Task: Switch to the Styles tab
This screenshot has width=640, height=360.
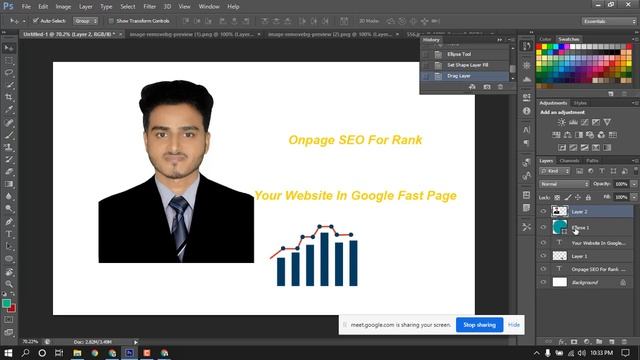Action: pos(580,103)
